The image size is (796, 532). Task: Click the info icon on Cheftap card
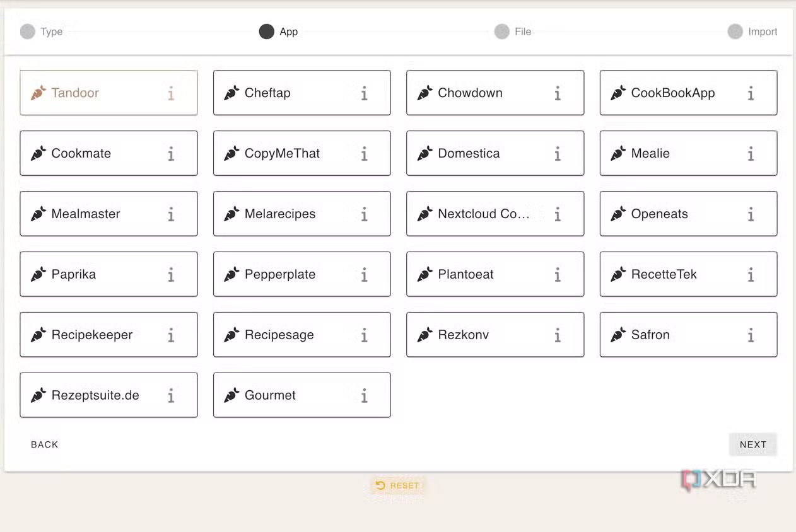coord(364,93)
